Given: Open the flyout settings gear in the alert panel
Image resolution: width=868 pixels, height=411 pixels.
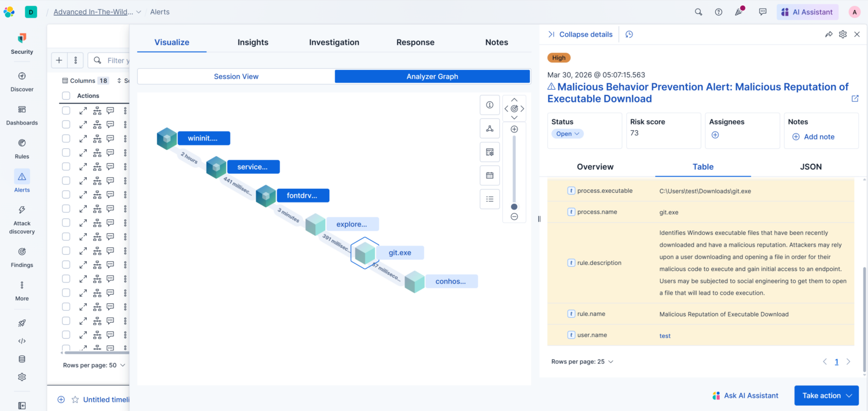Looking at the screenshot, I should coord(843,34).
